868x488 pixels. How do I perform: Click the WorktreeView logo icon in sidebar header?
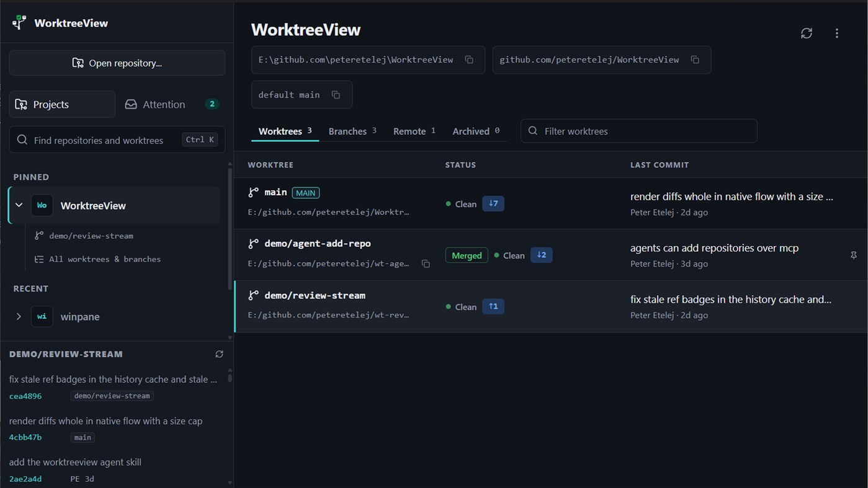[x=19, y=23]
